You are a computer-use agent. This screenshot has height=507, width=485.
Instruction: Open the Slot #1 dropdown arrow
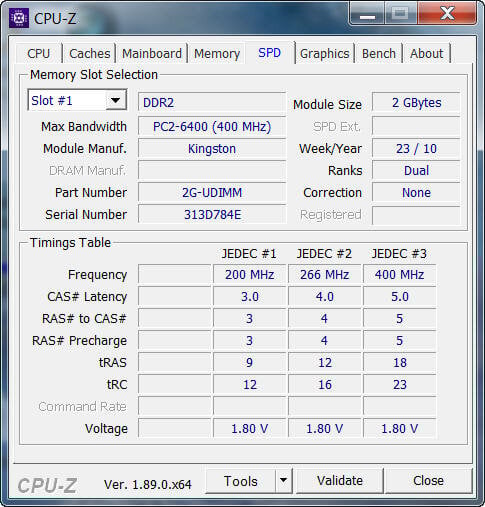(x=116, y=100)
